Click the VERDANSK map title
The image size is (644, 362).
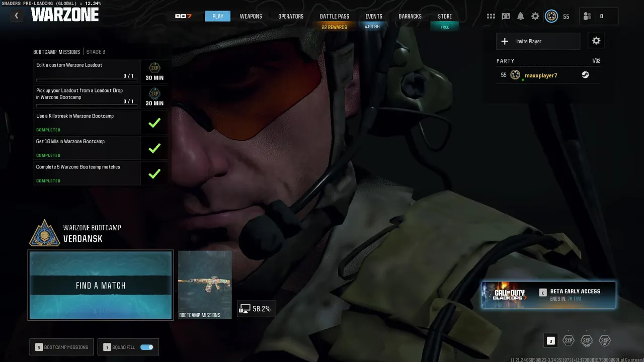coord(83,239)
